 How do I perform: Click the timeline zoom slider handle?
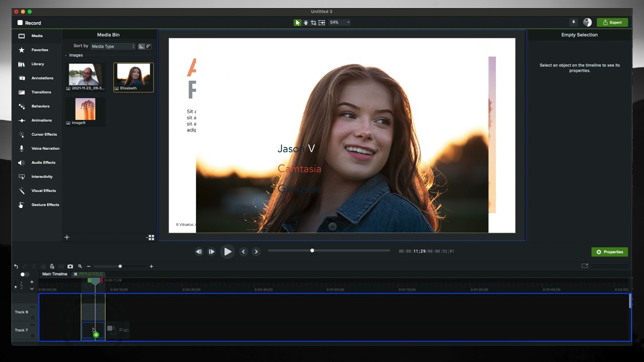[x=120, y=266]
